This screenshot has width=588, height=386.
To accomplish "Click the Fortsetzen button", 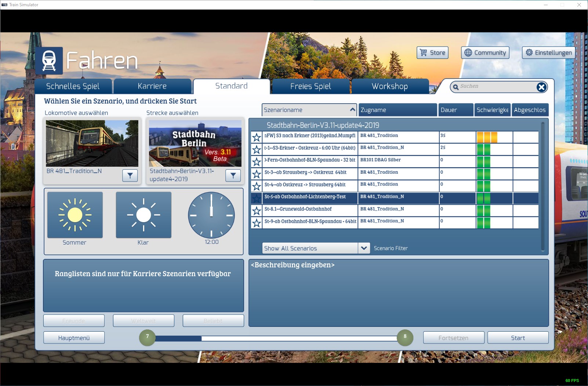I will [454, 338].
